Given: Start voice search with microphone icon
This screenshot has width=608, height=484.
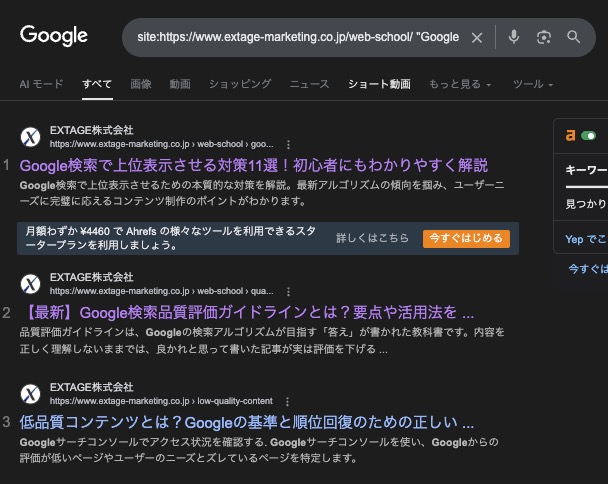Looking at the screenshot, I should 514,37.
